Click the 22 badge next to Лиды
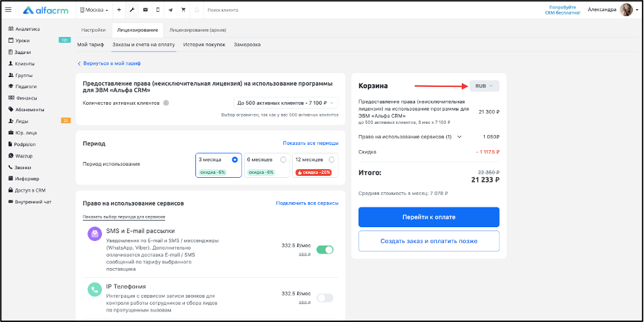 (x=66, y=121)
